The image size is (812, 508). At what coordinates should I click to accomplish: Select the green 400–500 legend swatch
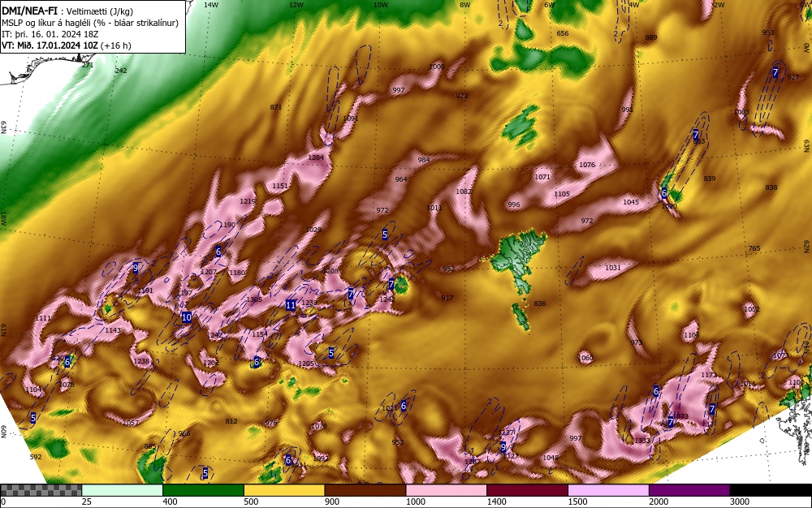203,490
